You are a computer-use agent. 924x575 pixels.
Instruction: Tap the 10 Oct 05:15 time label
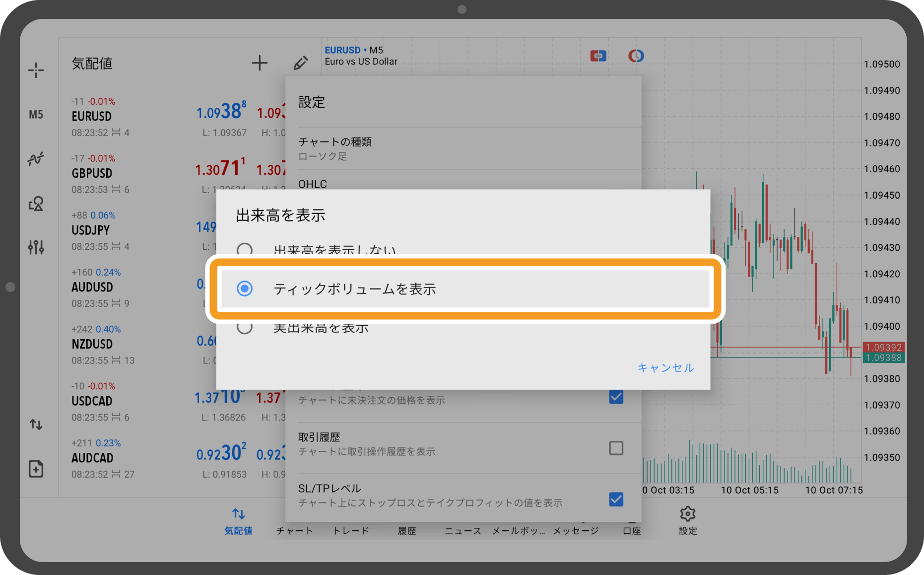[749, 491]
